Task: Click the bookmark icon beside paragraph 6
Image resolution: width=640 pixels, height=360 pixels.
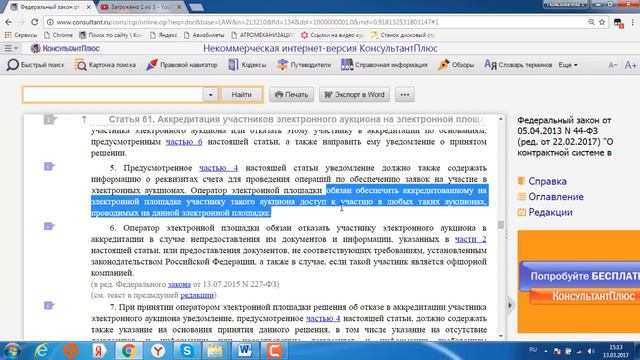Action: [49, 226]
